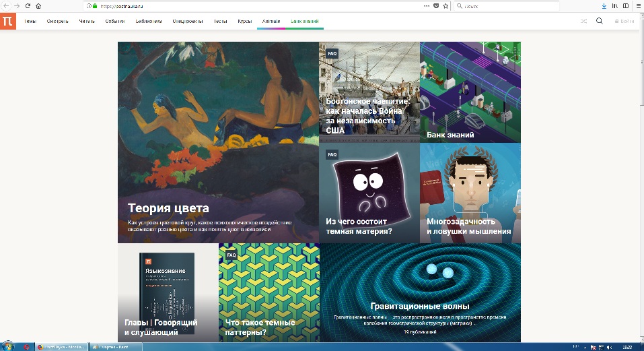This screenshot has width=644, height=351.
Task: Open the page actions three-dot menu
Action: 426,5
